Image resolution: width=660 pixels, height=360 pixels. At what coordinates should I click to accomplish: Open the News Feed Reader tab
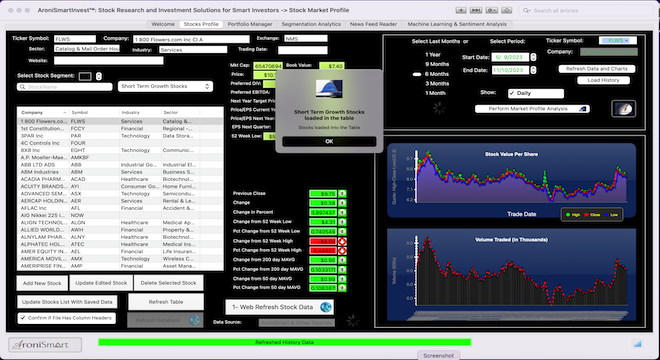(373, 24)
